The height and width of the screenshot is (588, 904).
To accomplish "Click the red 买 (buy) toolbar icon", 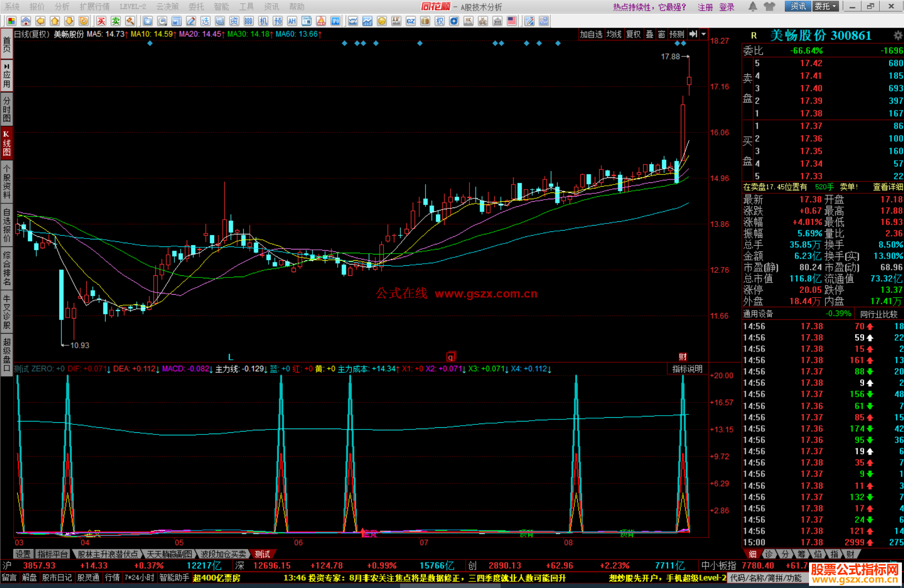I will 101,21.
